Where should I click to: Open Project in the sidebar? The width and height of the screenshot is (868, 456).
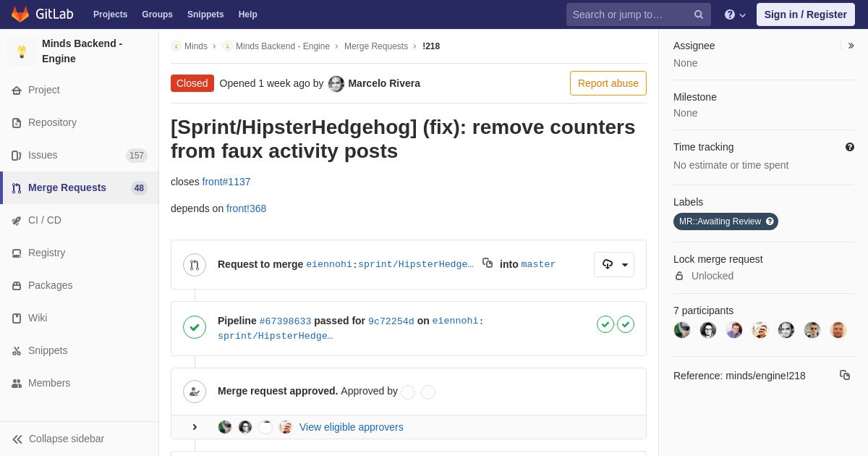coord(80,90)
